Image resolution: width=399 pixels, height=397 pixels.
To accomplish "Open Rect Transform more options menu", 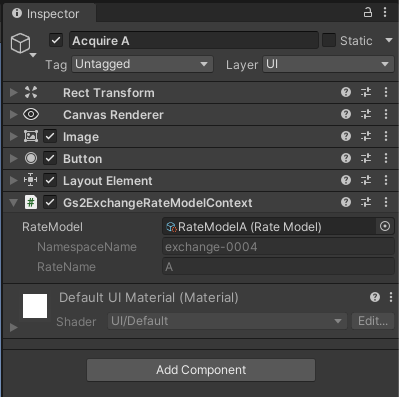I will click(386, 92).
